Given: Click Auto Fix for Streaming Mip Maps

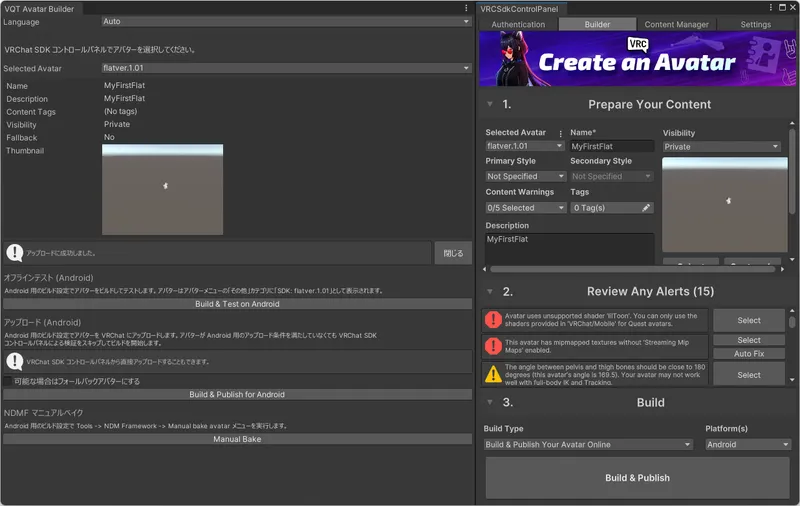Looking at the screenshot, I should click(748, 353).
